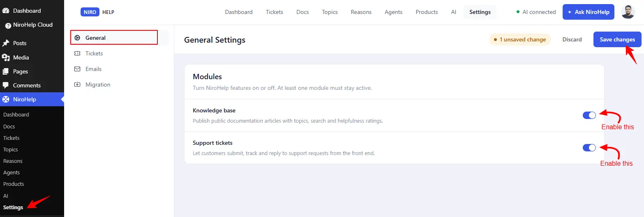Go to the AI top navigation tab

point(454,12)
